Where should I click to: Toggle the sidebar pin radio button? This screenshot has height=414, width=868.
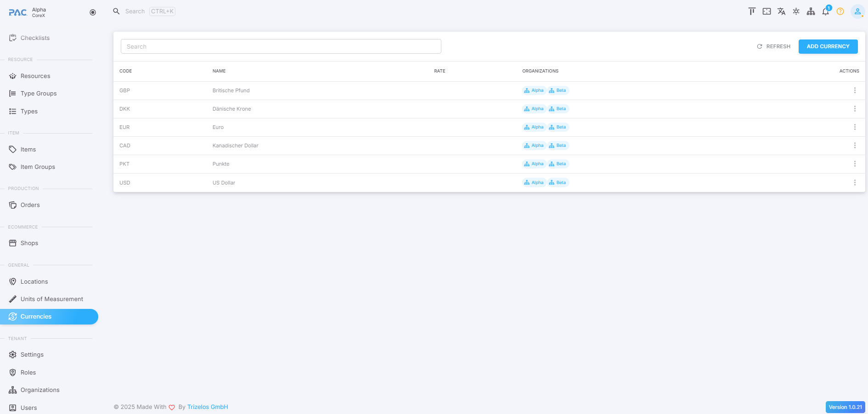pos(93,12)
